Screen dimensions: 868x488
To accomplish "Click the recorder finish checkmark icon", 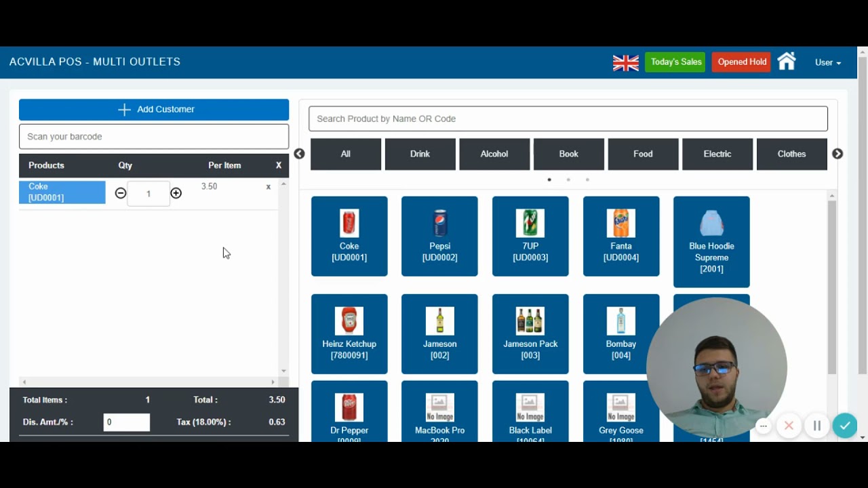I will click(845, 426).
